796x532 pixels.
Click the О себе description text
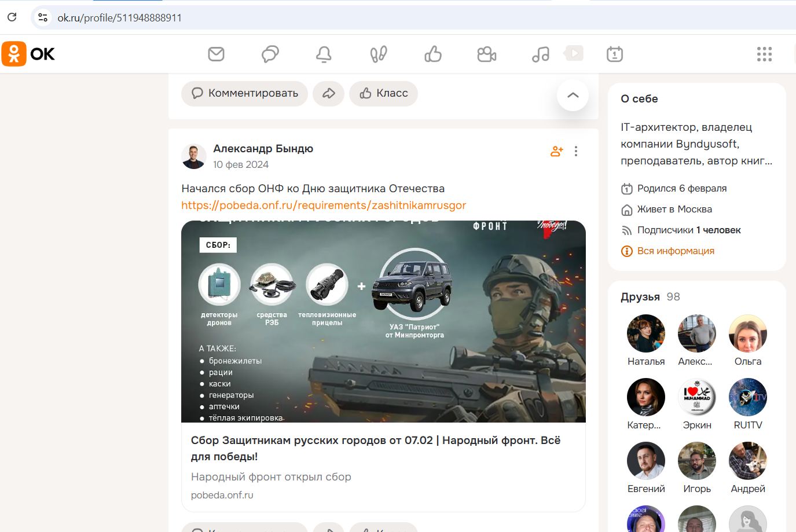(x=696, y=144)
